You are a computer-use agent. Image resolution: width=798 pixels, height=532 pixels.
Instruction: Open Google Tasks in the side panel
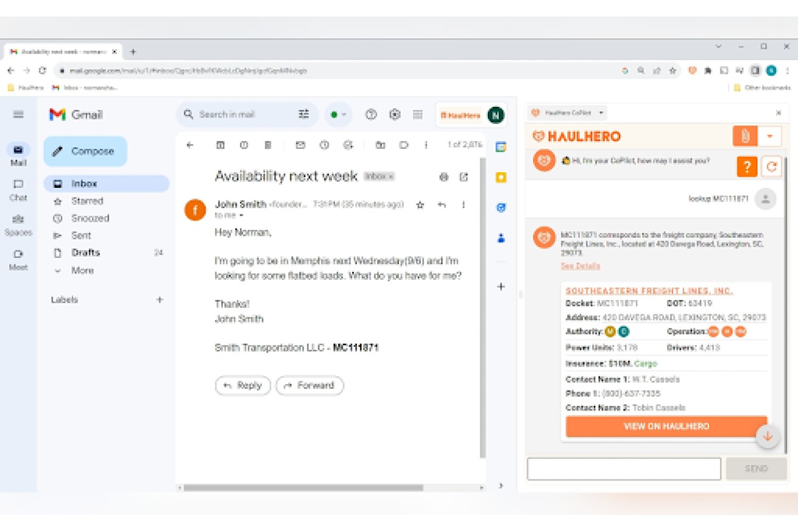point(501,207)
